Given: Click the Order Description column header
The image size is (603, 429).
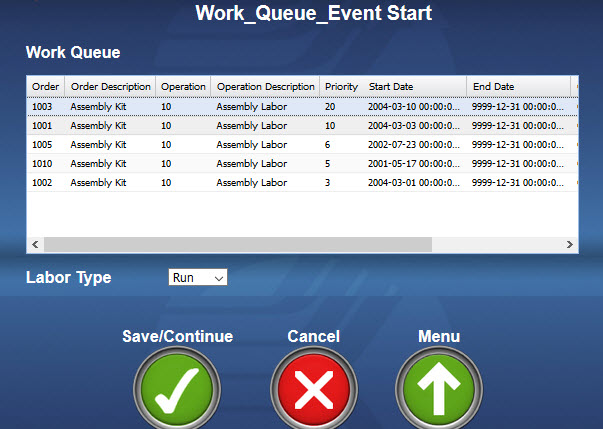Looking at the screenshot, I should pos(110,87).
